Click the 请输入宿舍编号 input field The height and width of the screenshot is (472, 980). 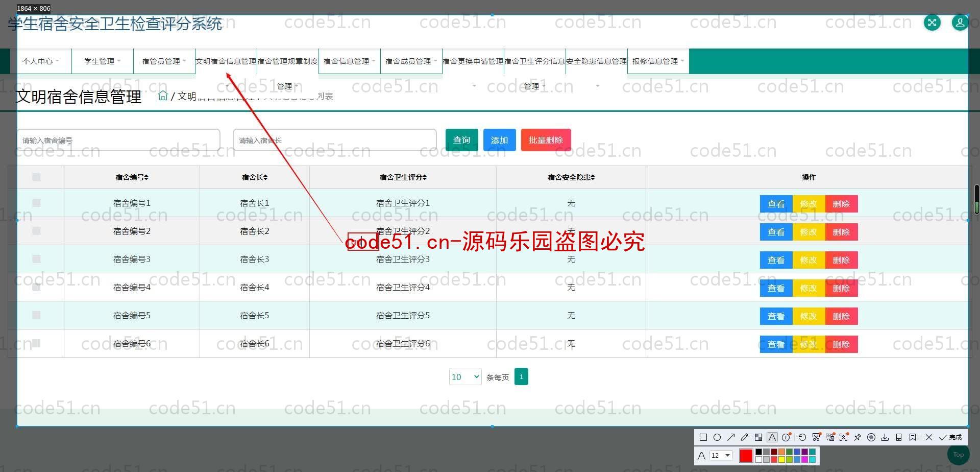[118, 140]
